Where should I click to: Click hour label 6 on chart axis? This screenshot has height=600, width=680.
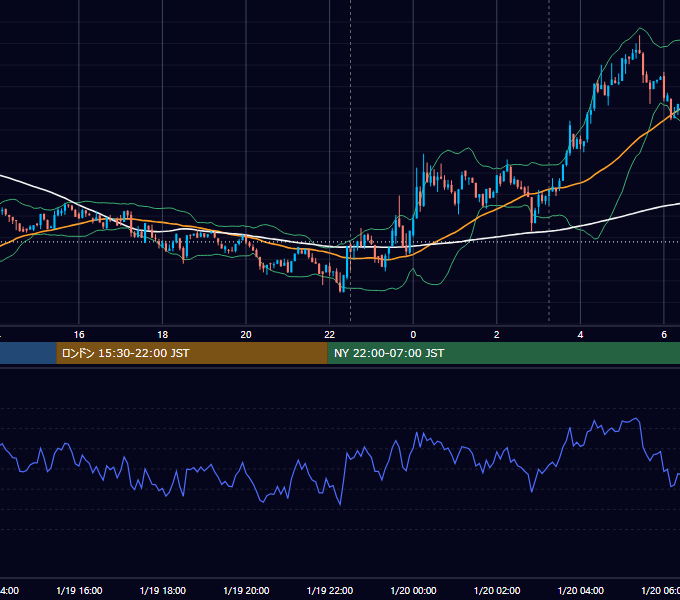click(x=664, y=335)
